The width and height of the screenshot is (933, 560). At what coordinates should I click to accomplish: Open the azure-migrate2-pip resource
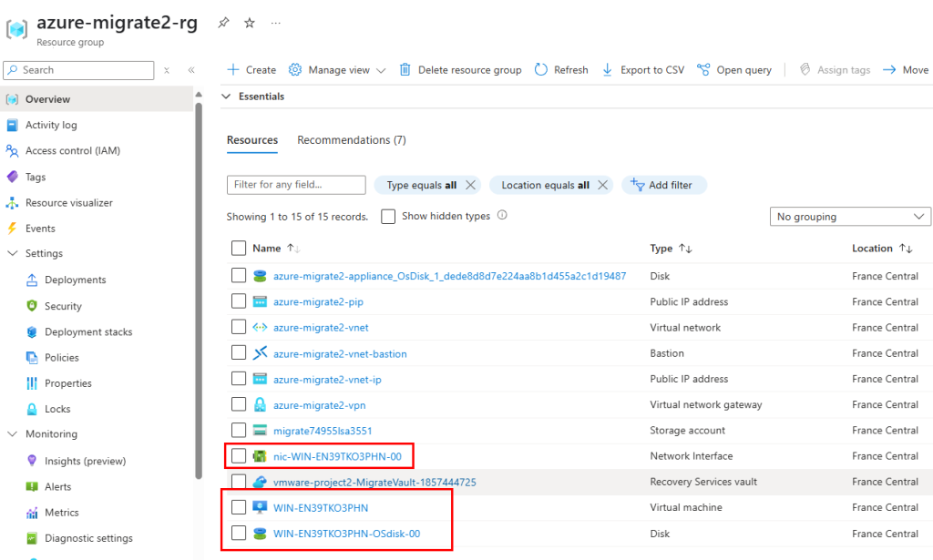(318, 302)
